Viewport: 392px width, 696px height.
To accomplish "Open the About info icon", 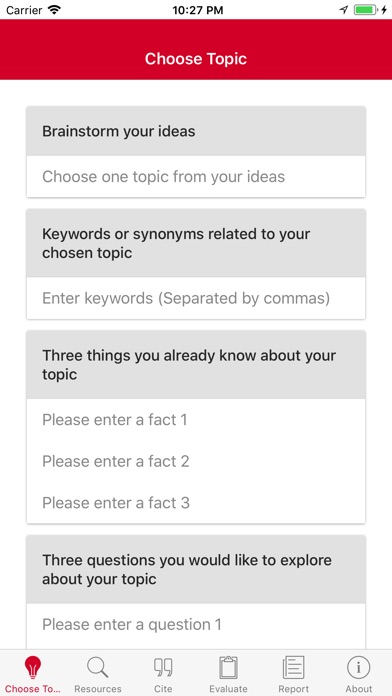I will click(x=359, y=667).
